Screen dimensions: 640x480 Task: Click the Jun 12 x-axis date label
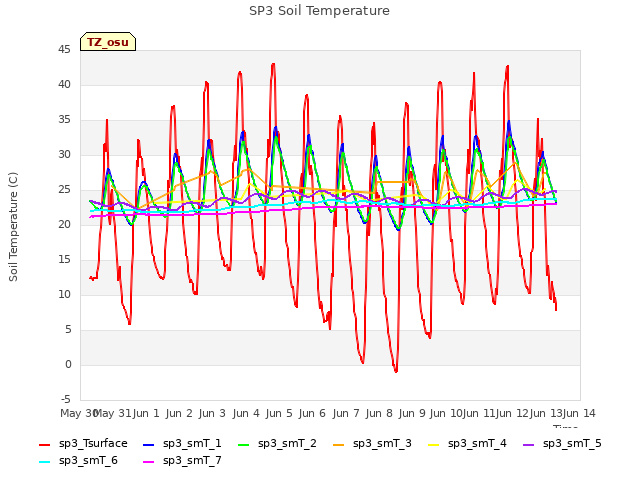(513, 413)
